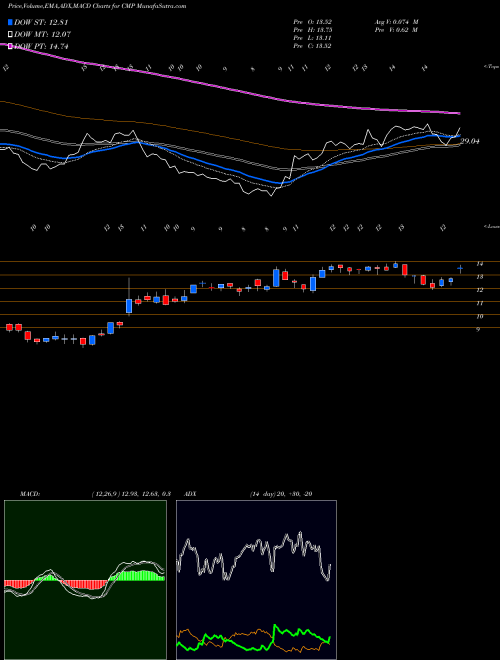Click the 'Pre H: 13.75' high value
Screen dimensions: 500x660
[312, 30]
